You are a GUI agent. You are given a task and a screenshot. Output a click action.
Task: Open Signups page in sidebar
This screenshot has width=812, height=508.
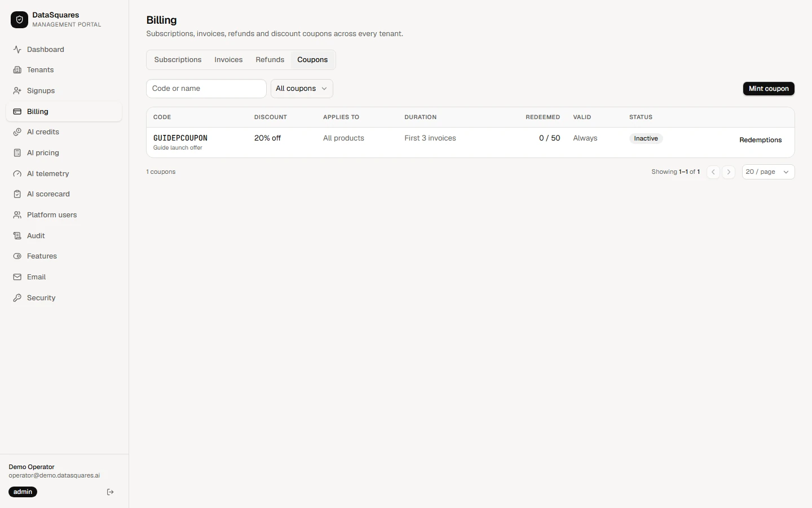pos(64,91)
